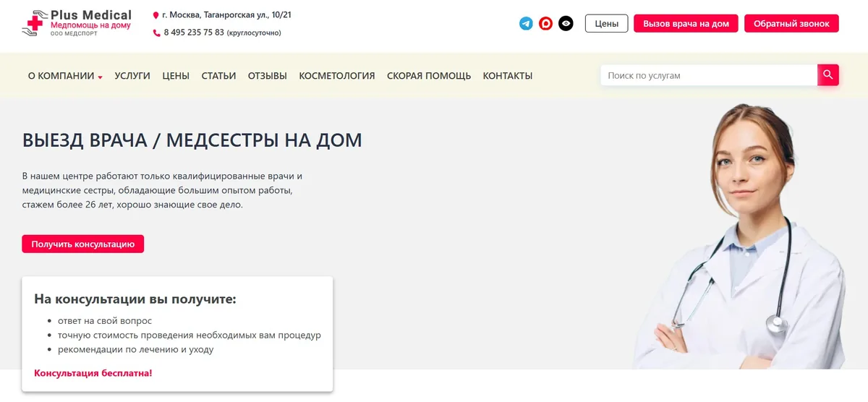Open the Telegram messenger icon
The height and width of the screenshot is (402, 868).
526,23
